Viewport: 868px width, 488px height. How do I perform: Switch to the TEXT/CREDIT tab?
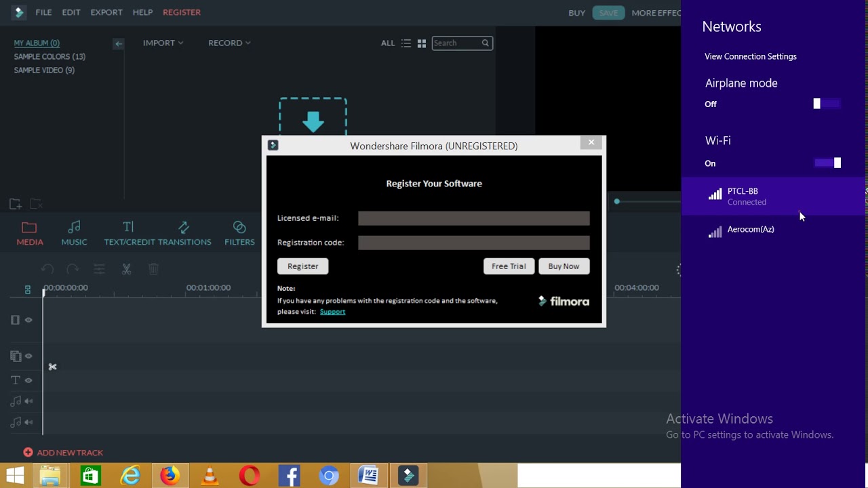[x=129, y=233]
